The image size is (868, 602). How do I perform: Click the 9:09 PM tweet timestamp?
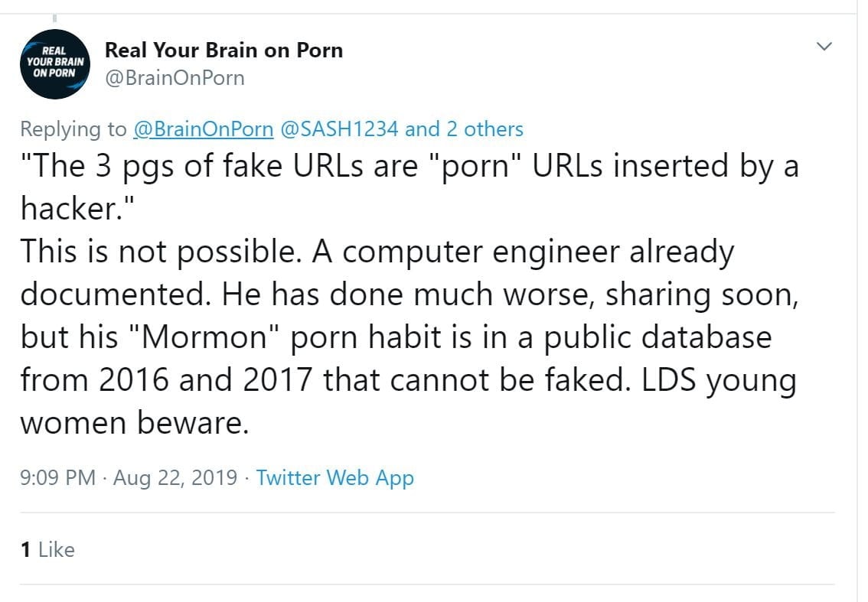point(58,478)
